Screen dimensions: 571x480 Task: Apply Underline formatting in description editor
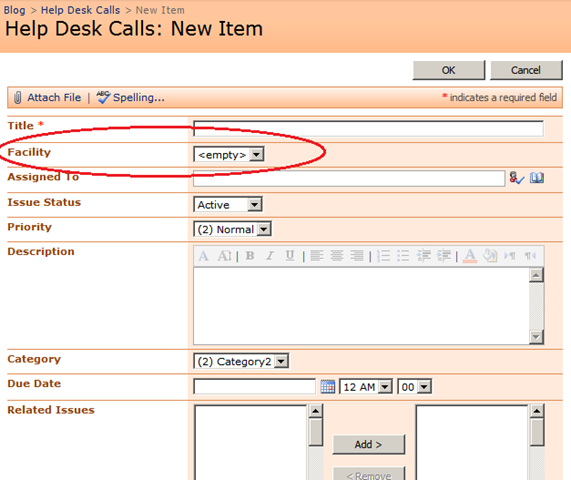pos(290,256)
